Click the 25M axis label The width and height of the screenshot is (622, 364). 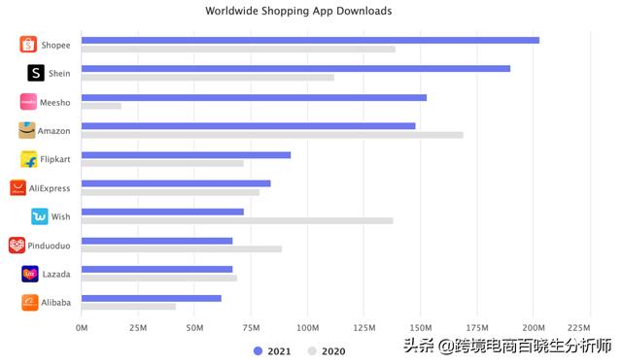(138, 328)
